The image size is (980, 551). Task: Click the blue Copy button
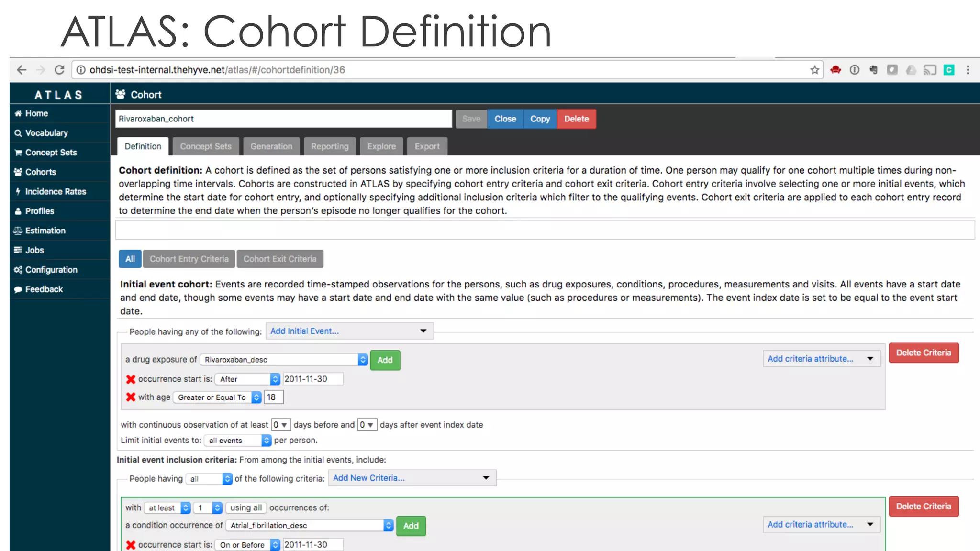pyautogui.click(x=540, y=119)
